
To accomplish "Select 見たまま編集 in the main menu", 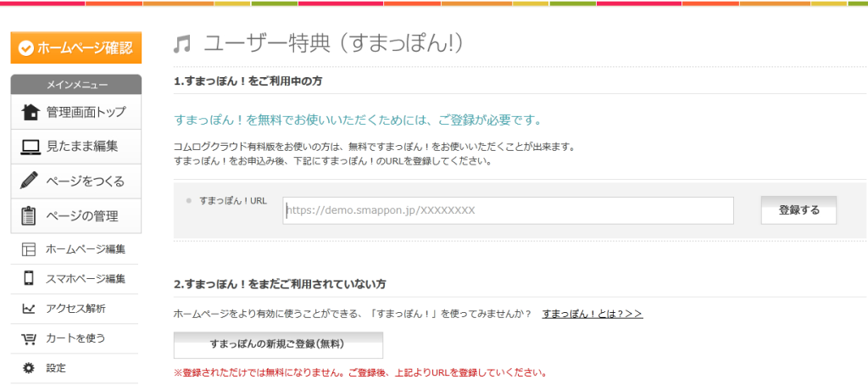I will point(82,147).
